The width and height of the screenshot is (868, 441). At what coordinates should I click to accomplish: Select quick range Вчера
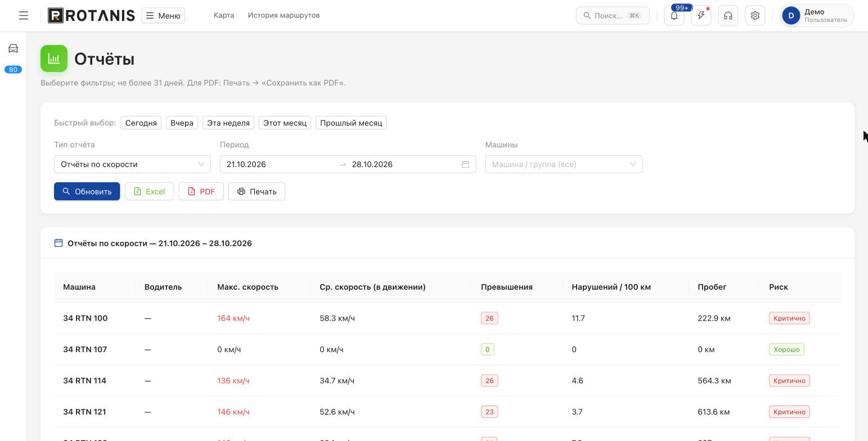coord(182,123)
